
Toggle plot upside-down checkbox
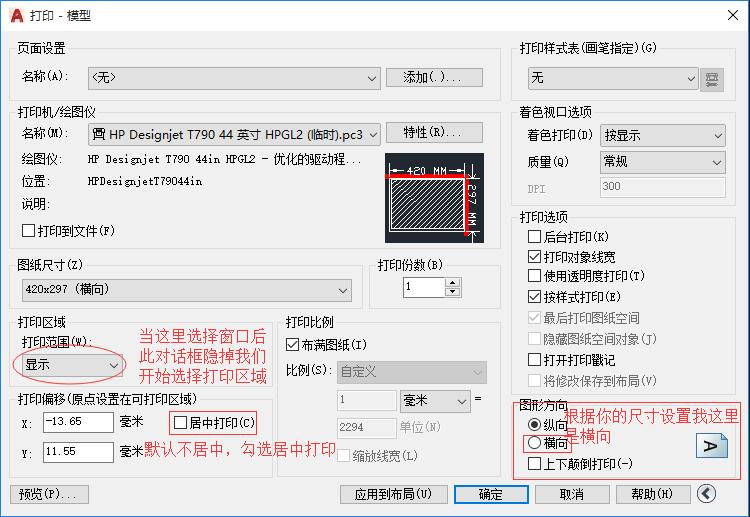click(535, 464)
